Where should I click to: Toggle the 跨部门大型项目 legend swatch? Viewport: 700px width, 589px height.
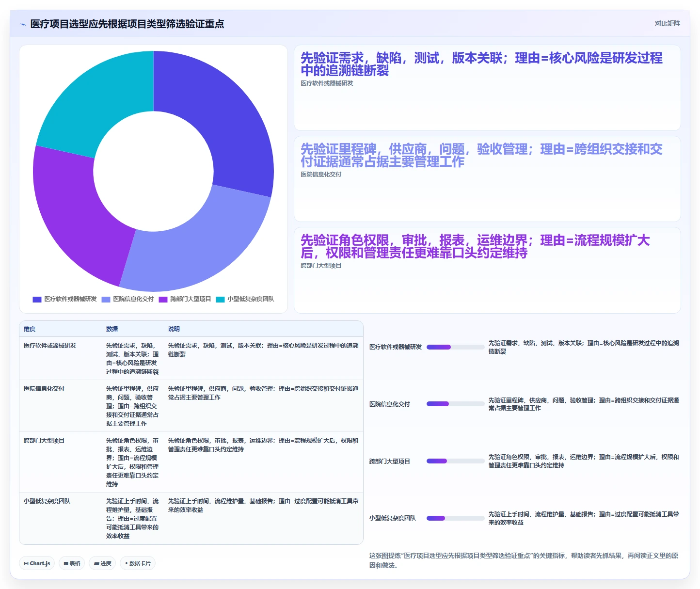pyautogui.click(x=163, y=300)
